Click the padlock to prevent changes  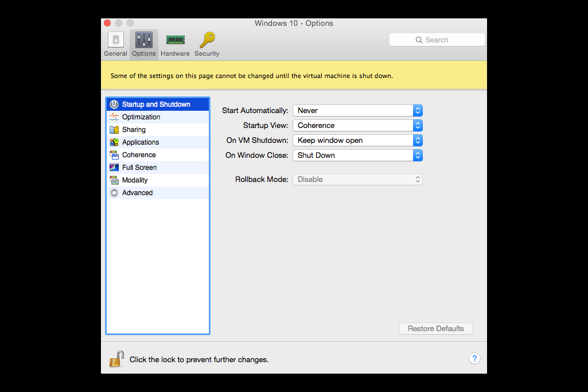coord(116,359)
